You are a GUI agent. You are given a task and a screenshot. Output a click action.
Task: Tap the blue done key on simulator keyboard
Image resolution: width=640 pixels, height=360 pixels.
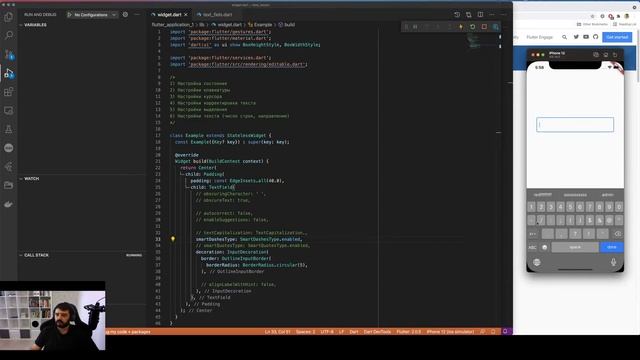(611, 247)
